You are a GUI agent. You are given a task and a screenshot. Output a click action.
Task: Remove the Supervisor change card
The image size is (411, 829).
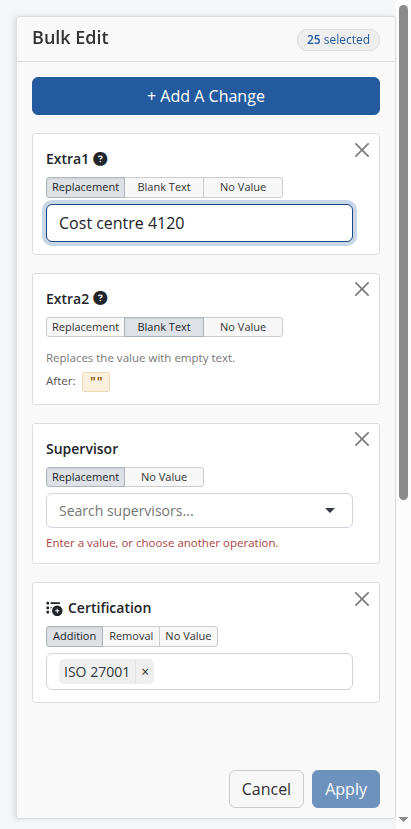pos(362,439)
